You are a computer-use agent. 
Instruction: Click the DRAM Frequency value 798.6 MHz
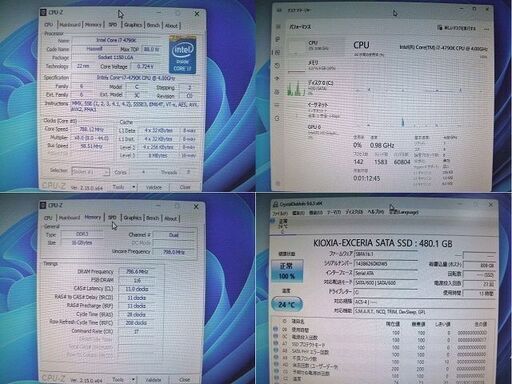[x=137, y=272]
